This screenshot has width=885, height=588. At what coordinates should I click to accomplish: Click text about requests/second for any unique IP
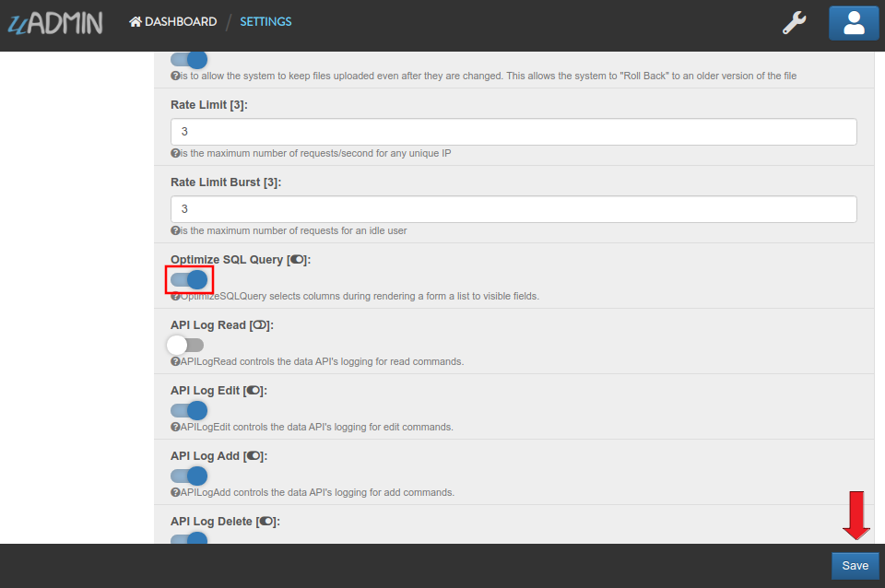coord(315,153)
